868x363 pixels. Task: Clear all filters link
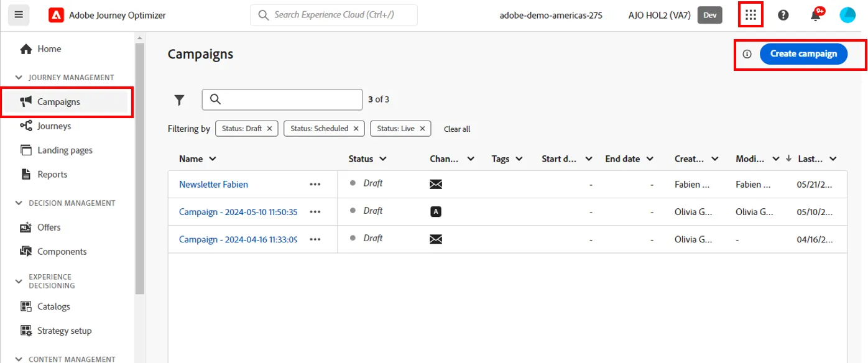[x=457, y=129]
